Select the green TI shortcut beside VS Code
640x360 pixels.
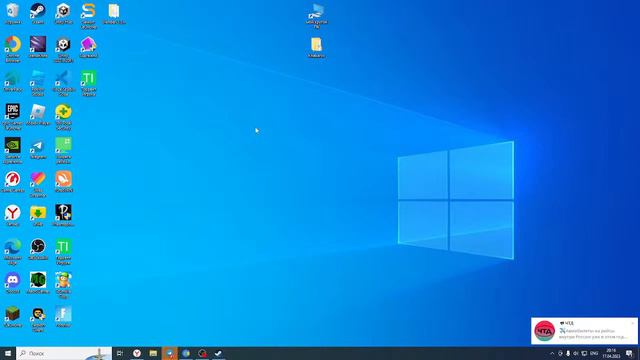point(89,83)
